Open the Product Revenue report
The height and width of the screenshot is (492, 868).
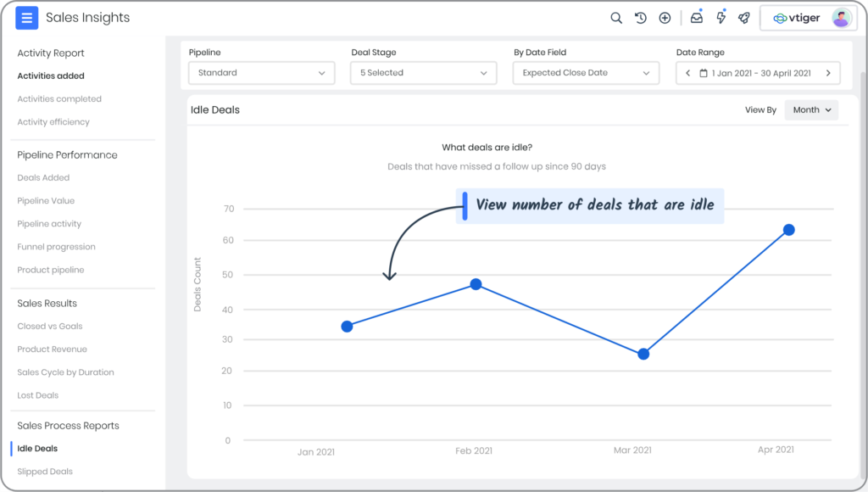coord(52,349)
